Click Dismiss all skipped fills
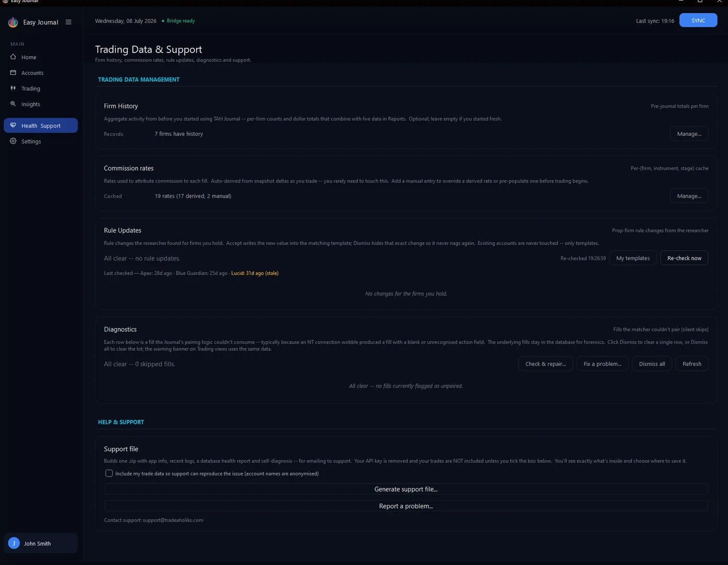The width and height of the screenshot is (728, 565). [652, 364]
